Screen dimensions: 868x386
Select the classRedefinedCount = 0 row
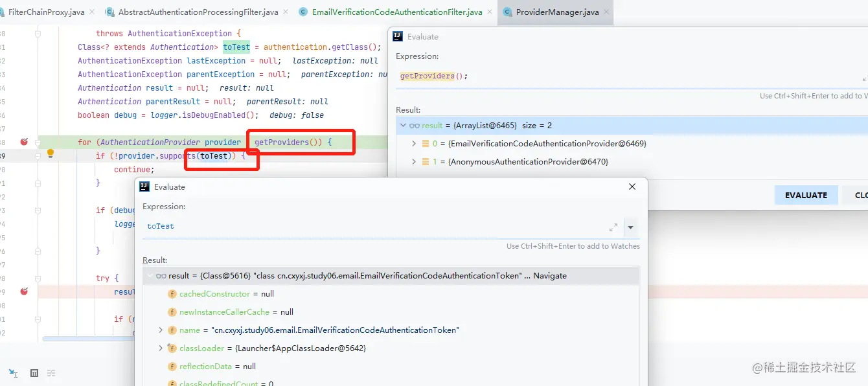click(x=391, y=382)
